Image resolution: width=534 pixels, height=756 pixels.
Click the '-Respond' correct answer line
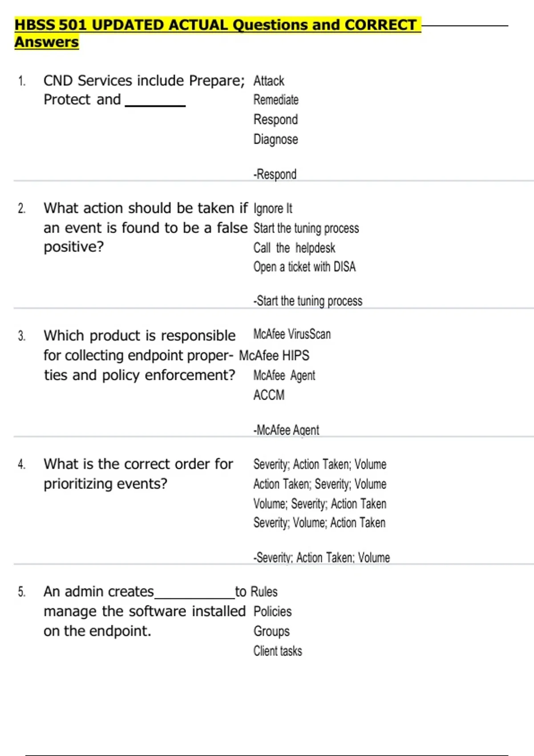pos(275,174)
